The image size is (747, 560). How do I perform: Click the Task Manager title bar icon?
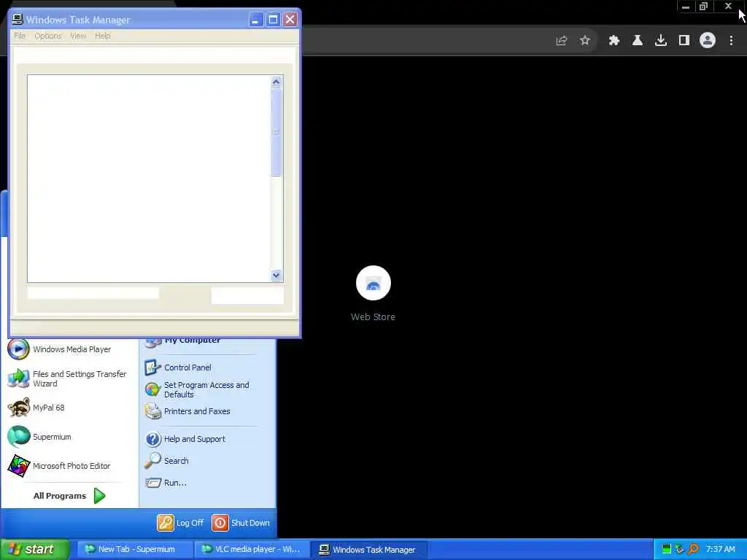pos(18,20)
